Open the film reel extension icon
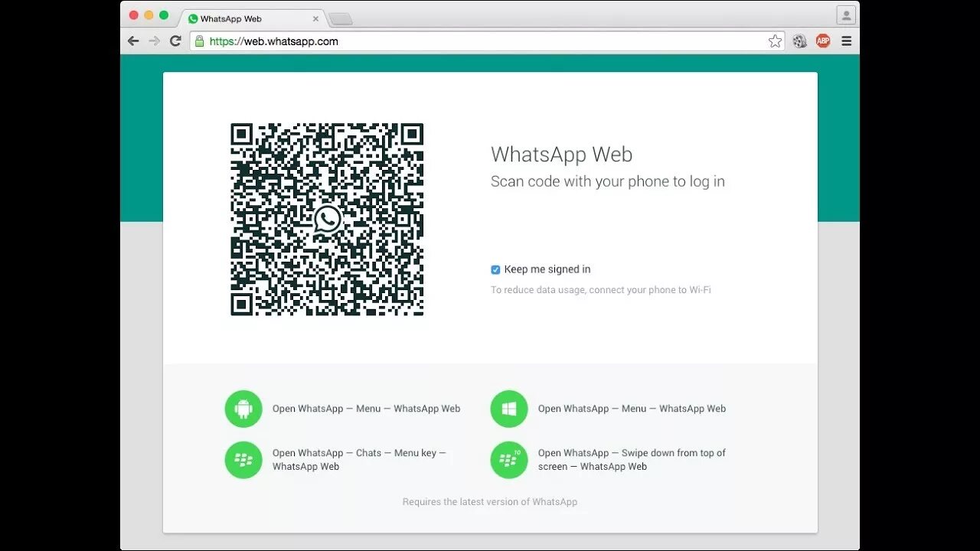980x551 pixels. [x=799, y=41]
